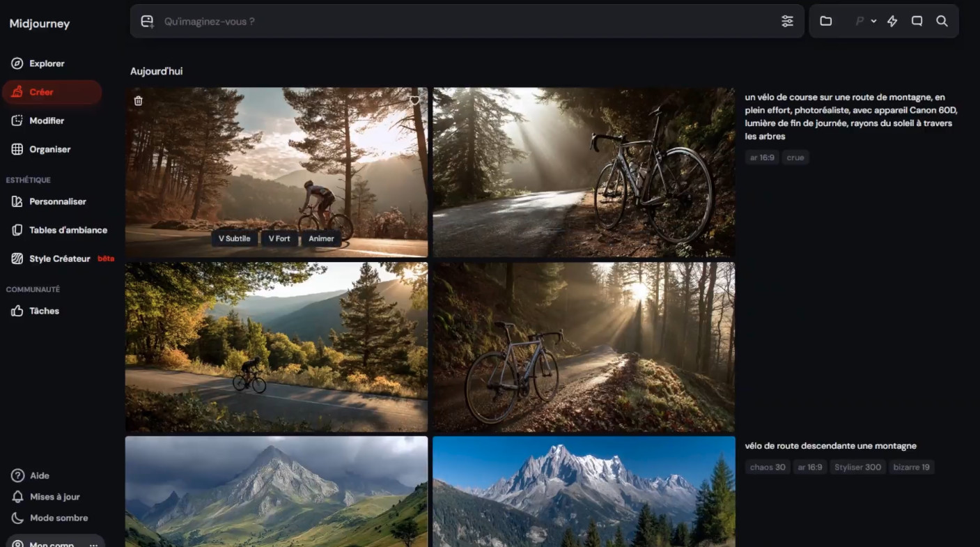Expand the personalization P dropdown arrow

pos(873,22)
